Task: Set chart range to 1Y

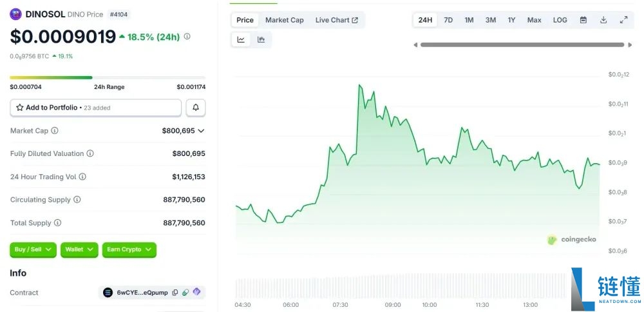Action: (511, 20)
